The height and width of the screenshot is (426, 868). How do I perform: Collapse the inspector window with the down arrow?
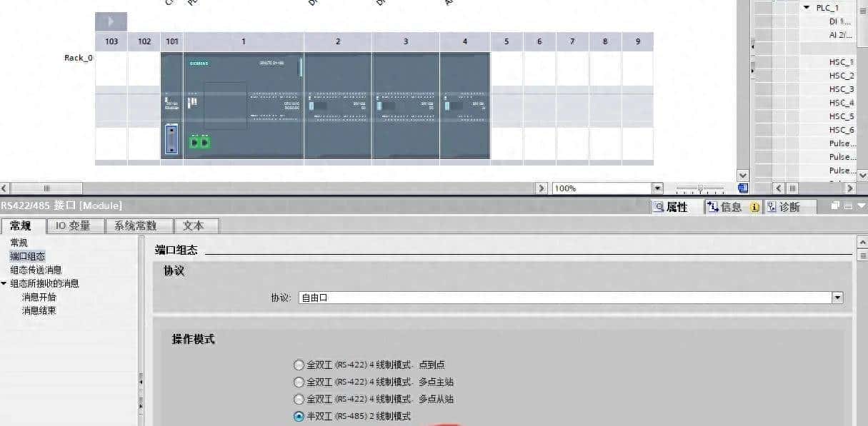[861, 206]
